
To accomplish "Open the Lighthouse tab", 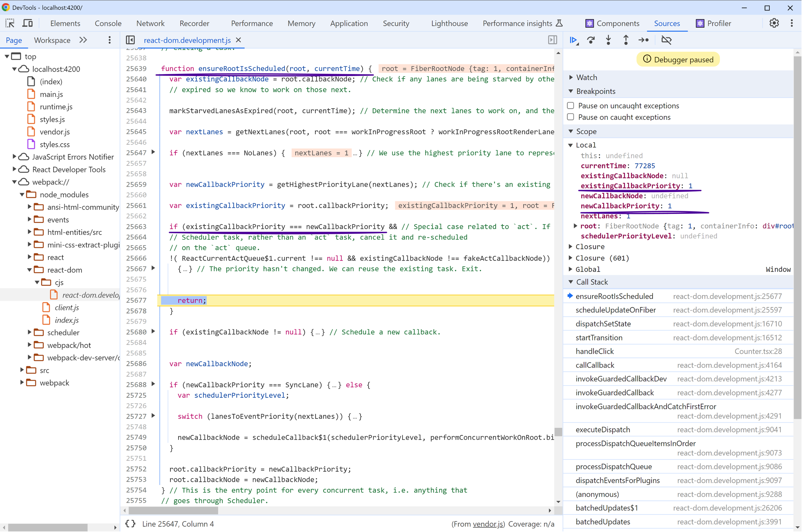I will coord(449,23).
